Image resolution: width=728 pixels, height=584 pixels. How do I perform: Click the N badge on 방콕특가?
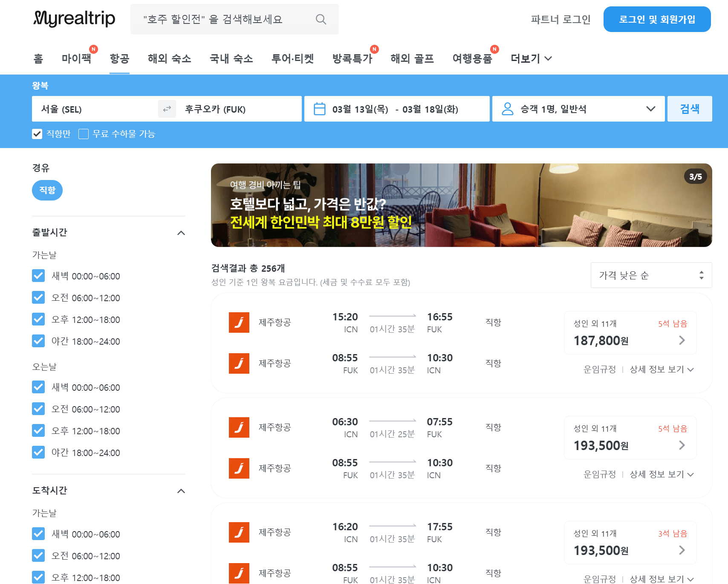374,49
